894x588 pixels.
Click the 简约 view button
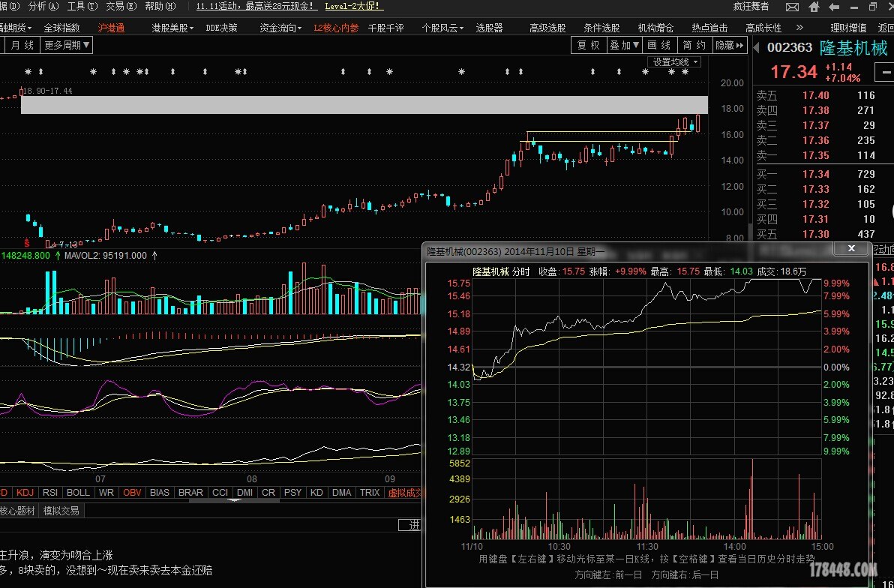pos(694,45)
